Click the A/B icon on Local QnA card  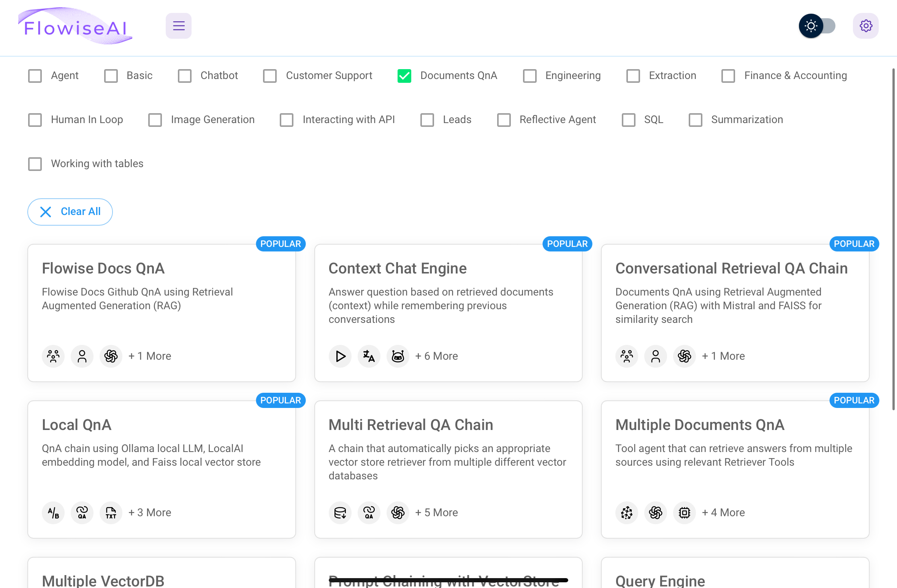[x=53, y=512]
